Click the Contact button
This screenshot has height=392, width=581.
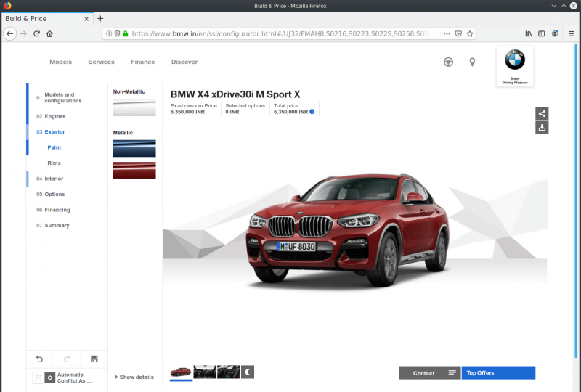pos(430,372)
